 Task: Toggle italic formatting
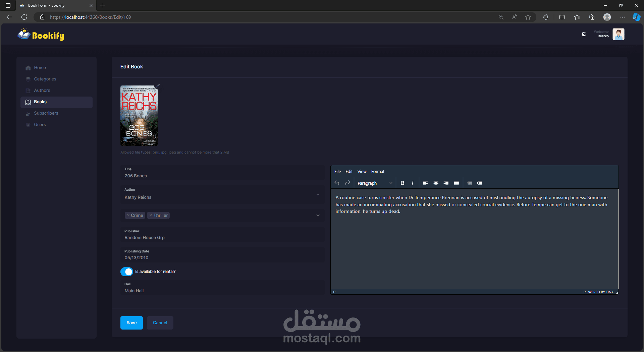(413, 183)
